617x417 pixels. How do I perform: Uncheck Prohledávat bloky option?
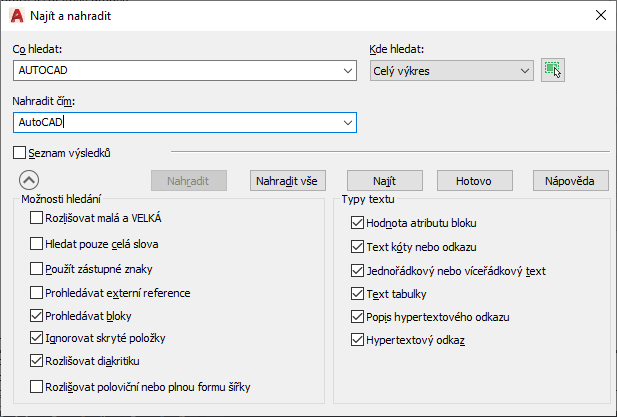coord(37,315)
